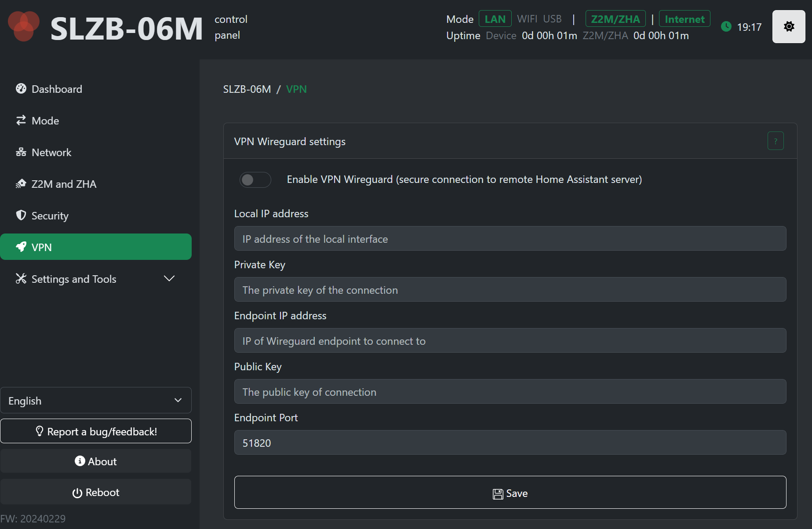Click the Security shield icon

pyautogui.click(x=21, y=215)
